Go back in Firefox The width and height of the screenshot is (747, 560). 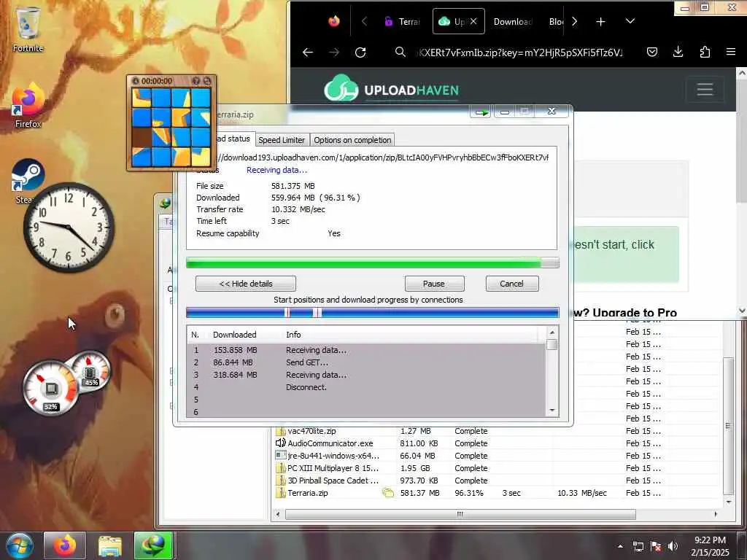(308, 52)
